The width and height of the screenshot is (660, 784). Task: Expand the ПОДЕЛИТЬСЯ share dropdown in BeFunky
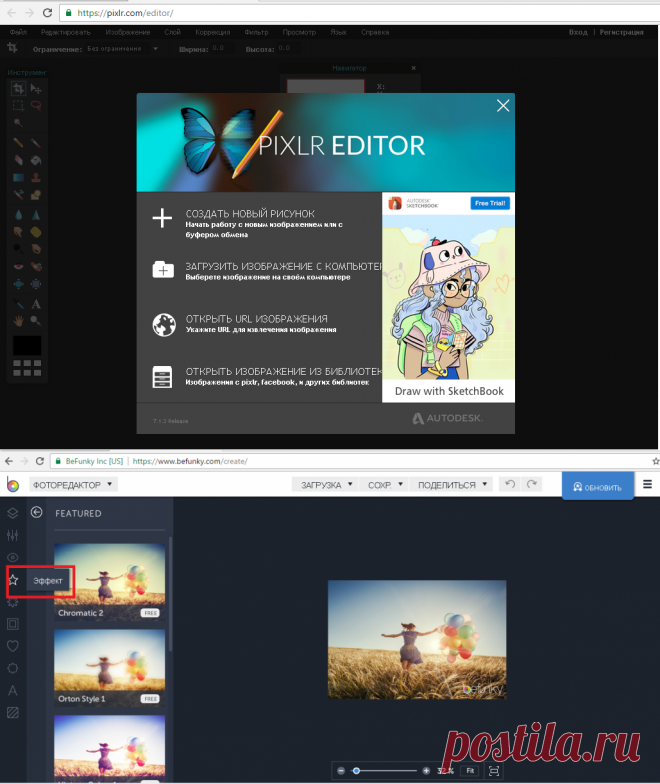point(452,484)
